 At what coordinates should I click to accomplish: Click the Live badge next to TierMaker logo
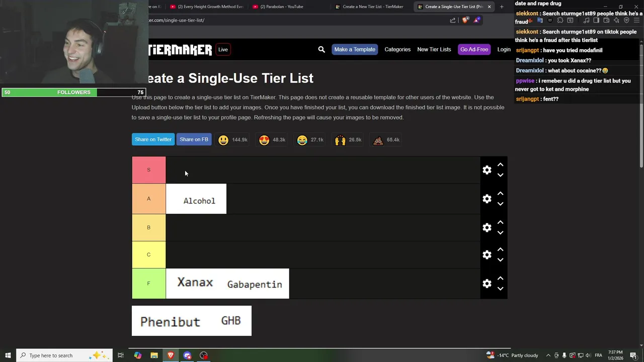tap(223, 49)
